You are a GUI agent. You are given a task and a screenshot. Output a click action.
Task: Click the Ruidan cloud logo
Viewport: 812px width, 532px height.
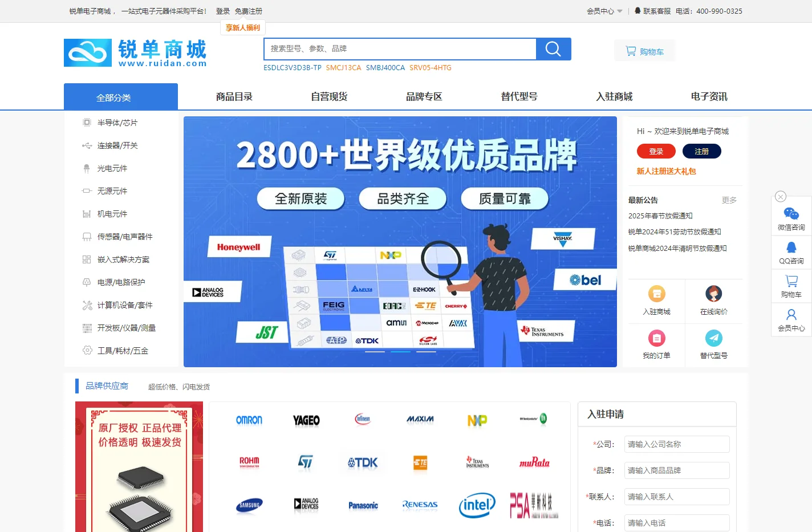click(88, 53)
